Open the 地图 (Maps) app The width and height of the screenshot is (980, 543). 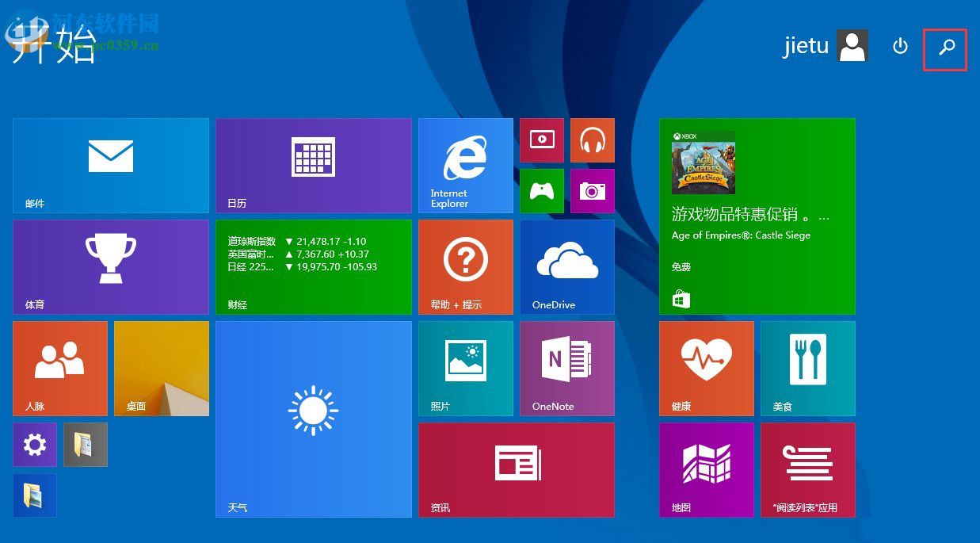pyautogui.click(x=706, y=469)
